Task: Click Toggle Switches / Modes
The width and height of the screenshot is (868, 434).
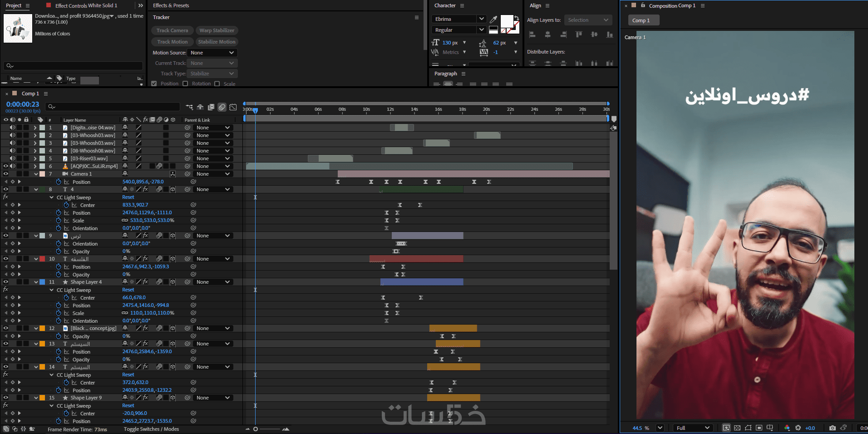Action: (x=151, y=429)
